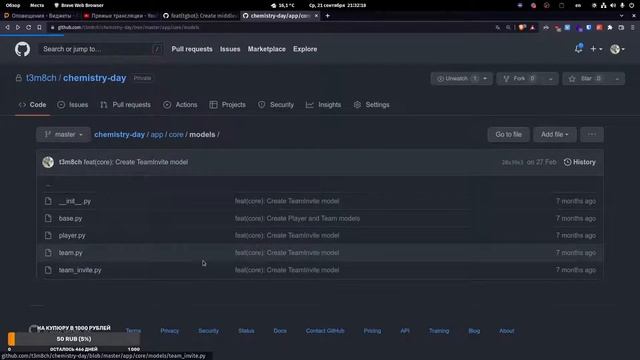640x360 pixels.
Task: Switch to the Settings tab
Action: [372, 105]
